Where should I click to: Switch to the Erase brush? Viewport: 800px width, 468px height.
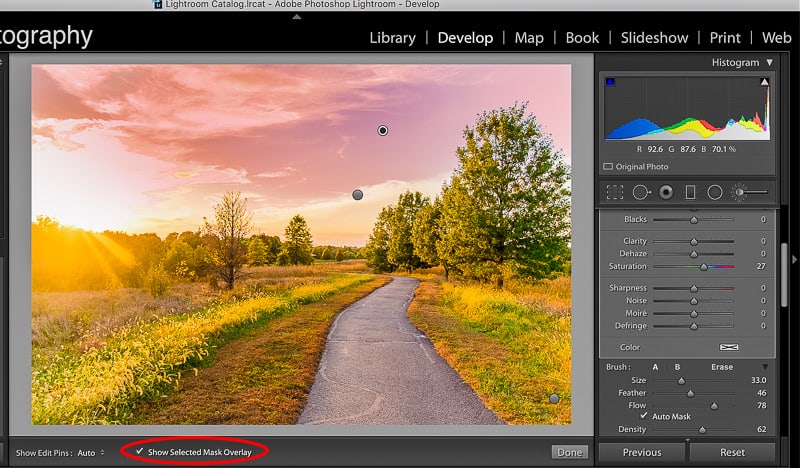[x=722, y=367]
